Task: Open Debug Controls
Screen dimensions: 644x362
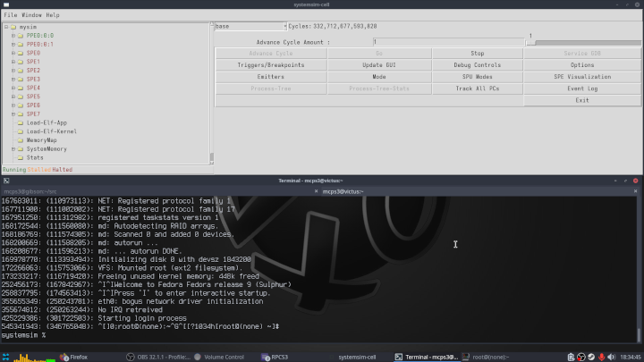Action: pos(478,65)
